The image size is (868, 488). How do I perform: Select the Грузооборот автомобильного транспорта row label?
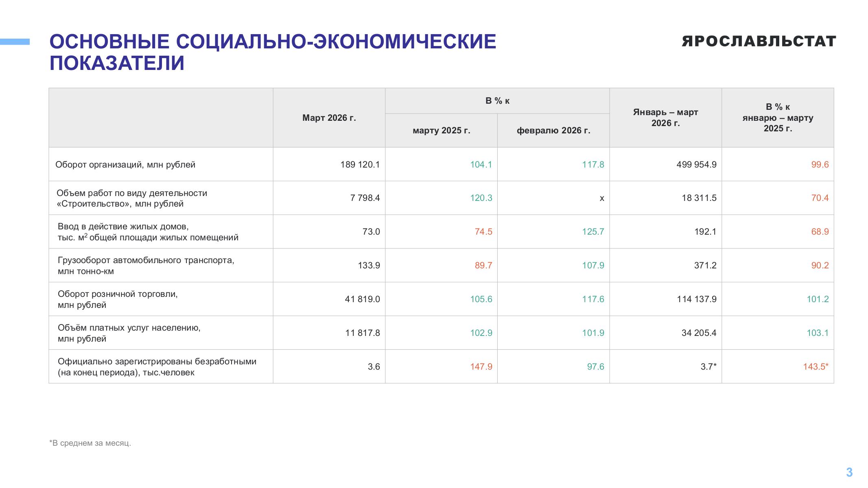[146, 266]
